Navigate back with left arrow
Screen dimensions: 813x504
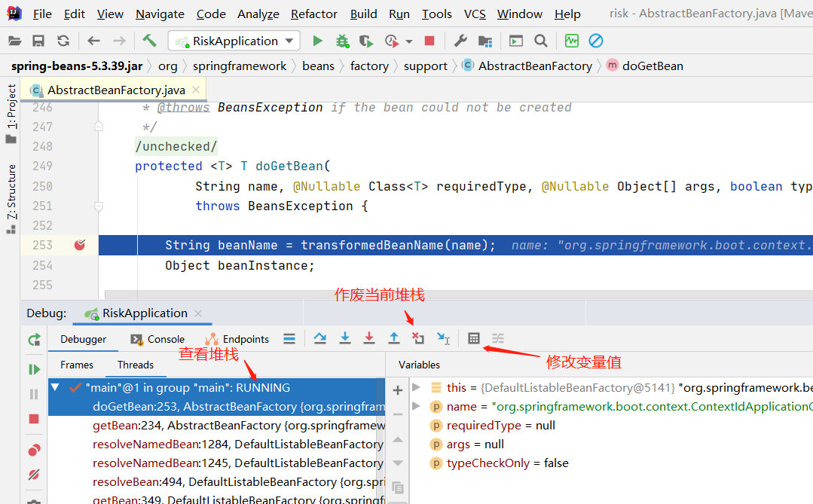point(94,41)
